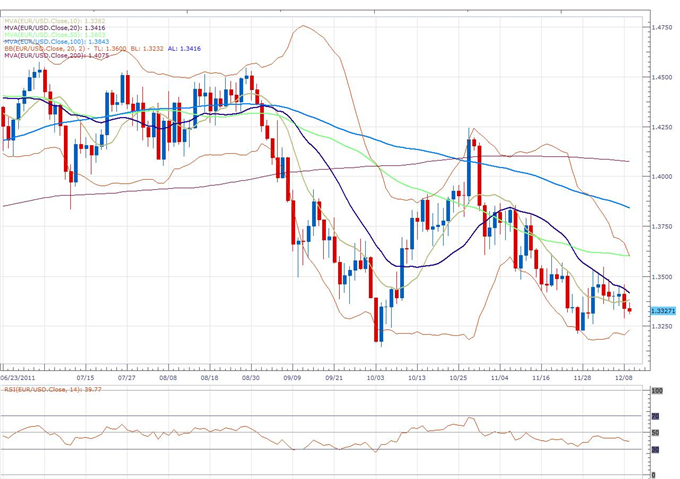The height and width of the screenshot is (479, 680).
Task: Click the 12/08 date axis label
Action: (624, 378)
